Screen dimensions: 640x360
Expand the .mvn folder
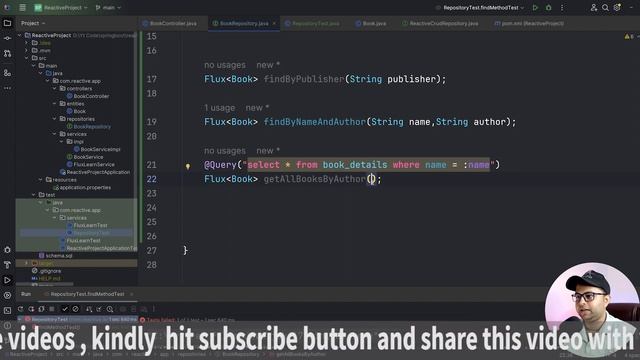(27, 51)
